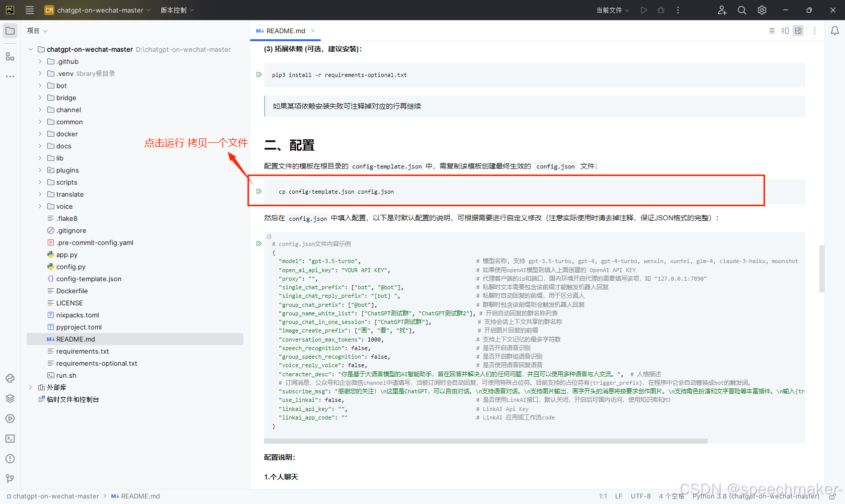Switch to editor-only view mode
This screenshot has width=845, height=504.
(x=772, y=31)
